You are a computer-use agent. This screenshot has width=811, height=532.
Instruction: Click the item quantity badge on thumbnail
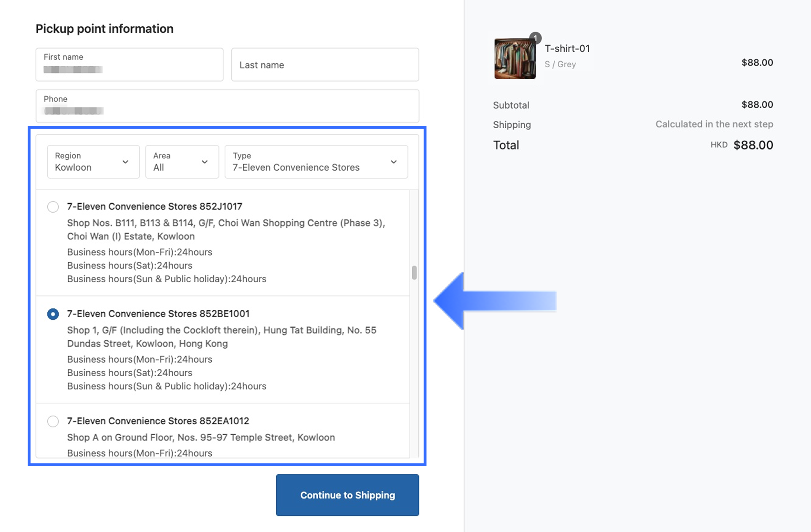(x=535, y=38)
